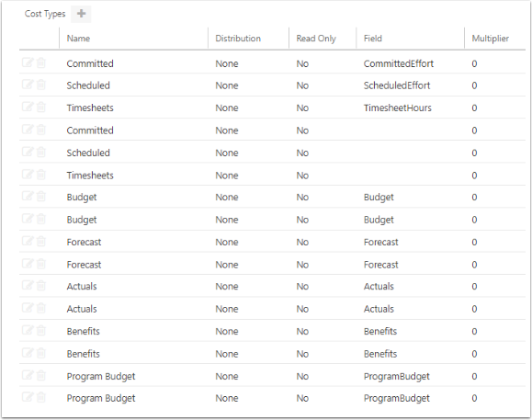Delete the first Actuals row
Image resolution: width=532 pixels, height=420 pixels.
pos(41,286)
